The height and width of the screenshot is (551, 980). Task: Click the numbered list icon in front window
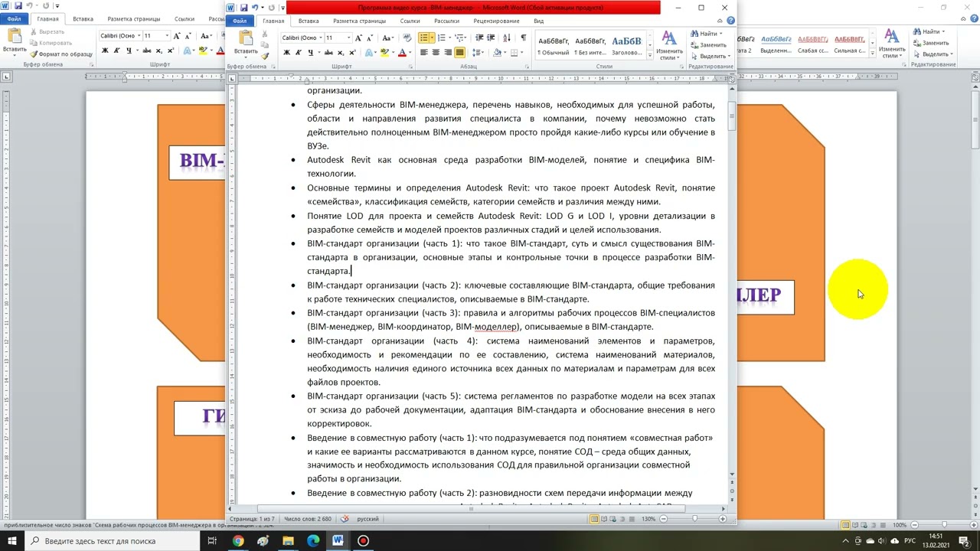tap(441, 37)
